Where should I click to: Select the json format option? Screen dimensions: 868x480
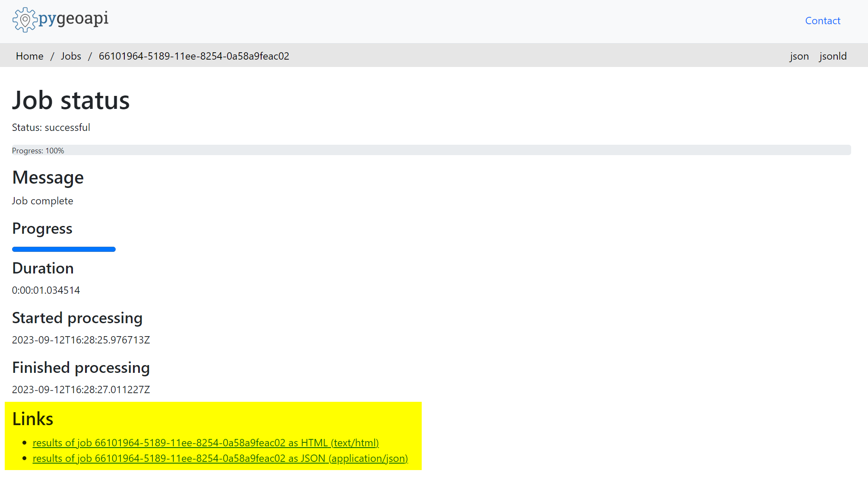tap(799, 56)
